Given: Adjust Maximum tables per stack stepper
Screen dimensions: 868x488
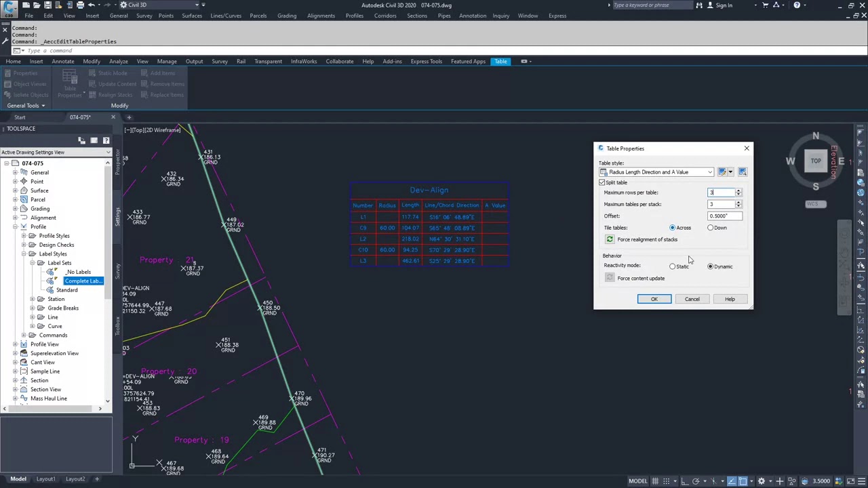Looking at the screenshot, I should point(738,204).
